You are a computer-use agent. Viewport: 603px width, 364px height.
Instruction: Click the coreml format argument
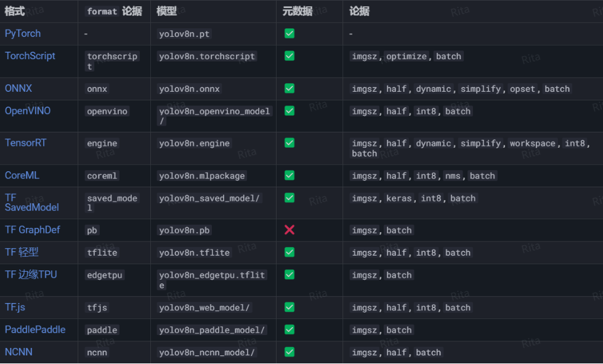point(102,176)
